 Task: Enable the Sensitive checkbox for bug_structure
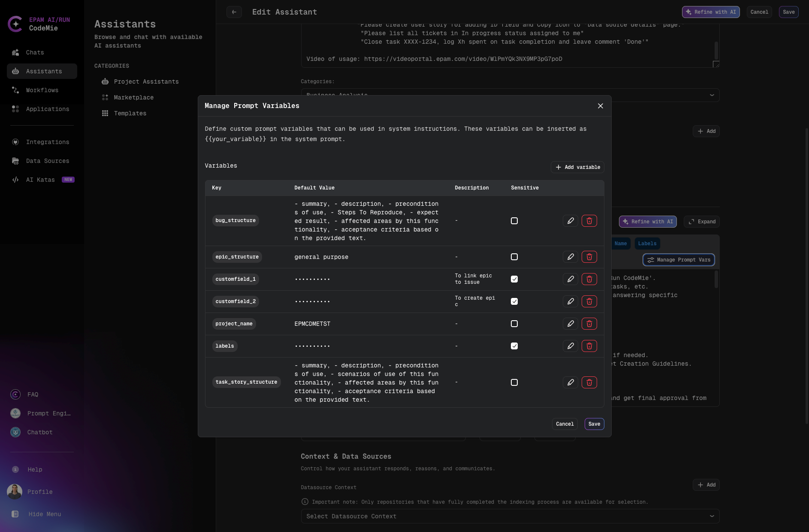tap(514, 221)
